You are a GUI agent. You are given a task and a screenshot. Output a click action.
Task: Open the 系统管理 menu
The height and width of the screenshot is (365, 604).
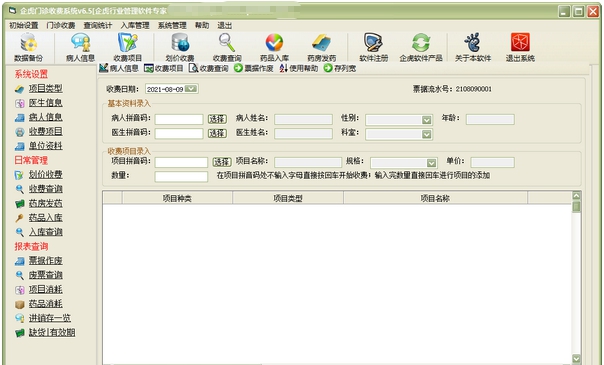[172, 25]
